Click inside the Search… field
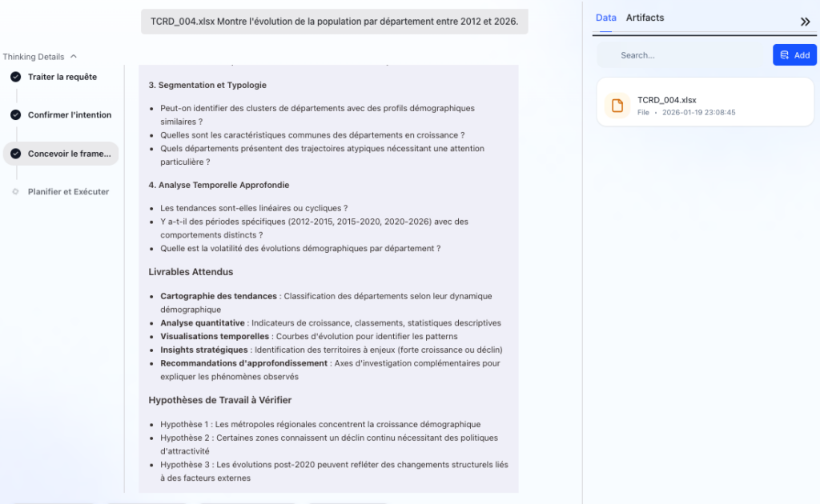 tap(681, 55)
